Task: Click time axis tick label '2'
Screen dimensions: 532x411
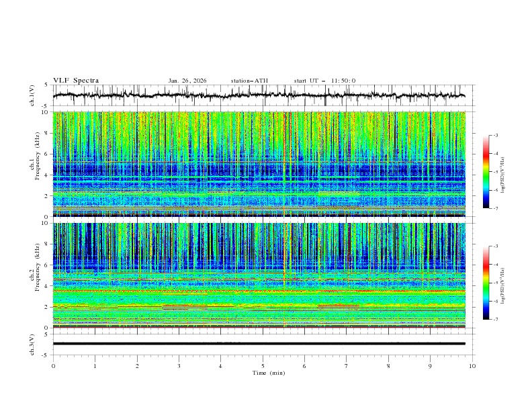Action: 137,366
